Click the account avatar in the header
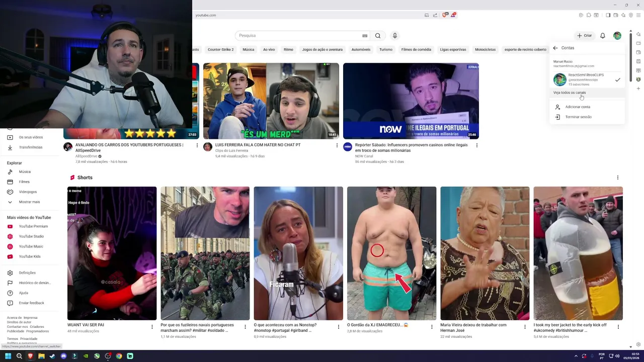Image resolution: width=644 pixels, height=362 pixels. coord(617,36)
